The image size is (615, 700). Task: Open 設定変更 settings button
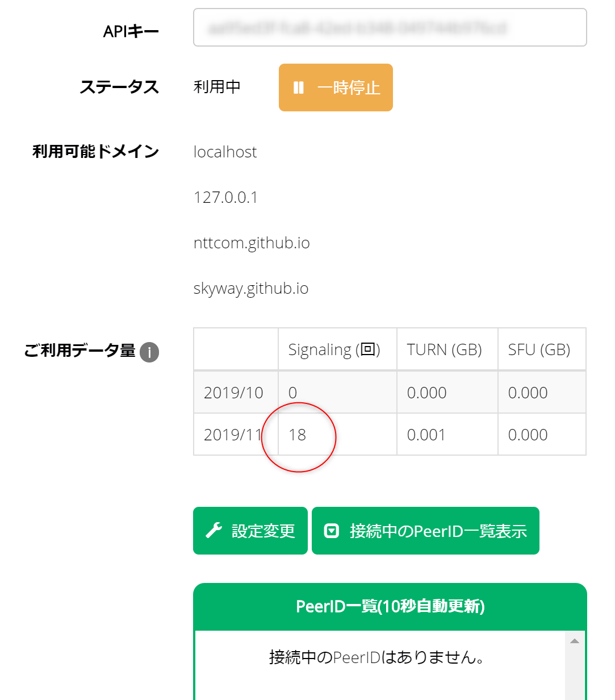pyautogui.click(x=250, y=531)
